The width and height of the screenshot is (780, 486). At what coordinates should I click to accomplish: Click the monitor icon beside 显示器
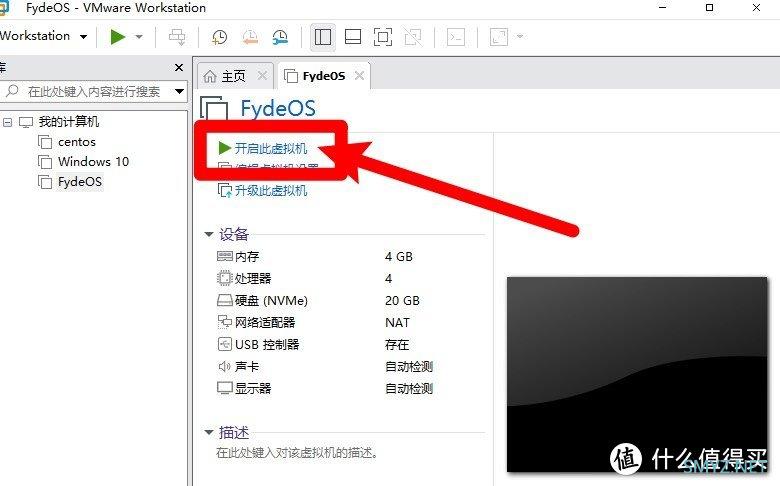tap(225, 388)
